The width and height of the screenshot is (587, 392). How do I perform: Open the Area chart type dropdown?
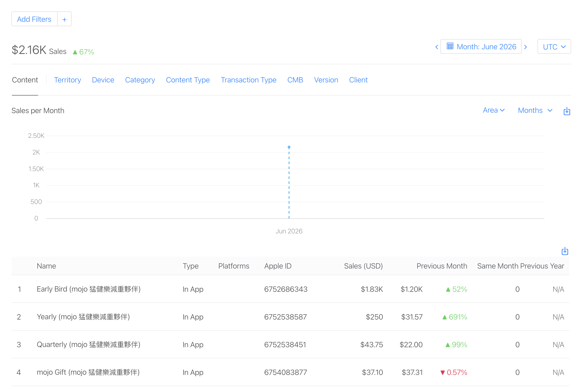point(494,110)
